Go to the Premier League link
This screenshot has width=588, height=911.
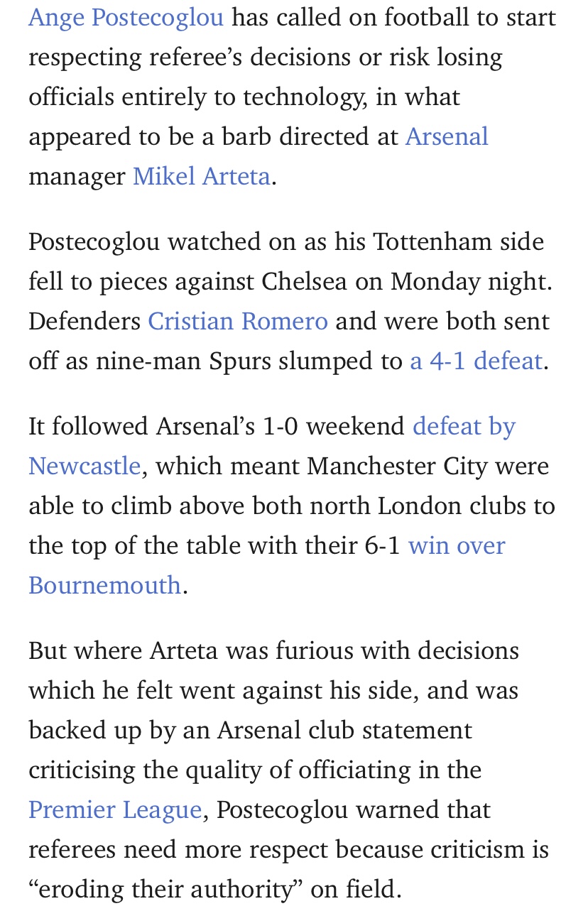coord(115,809)
